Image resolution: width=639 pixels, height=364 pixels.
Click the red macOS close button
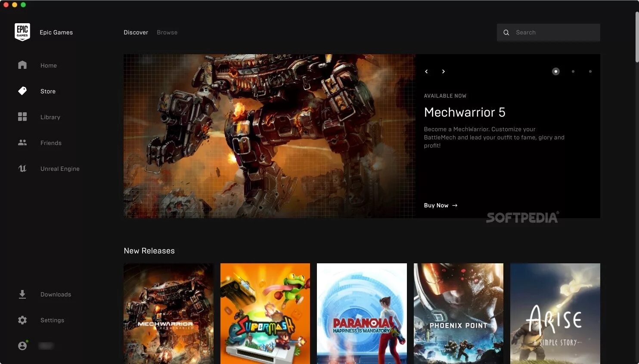click(x=6, y=5)
